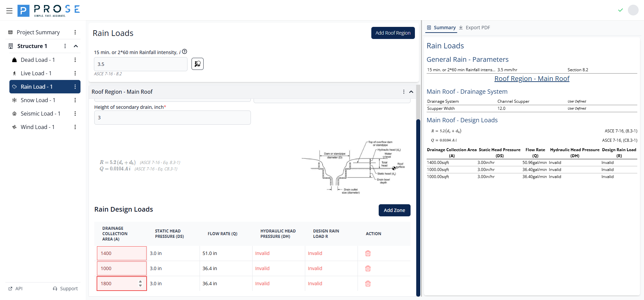644x300 pixels.
Task: Click the Add Roof Region button
Action: [393, 33]
